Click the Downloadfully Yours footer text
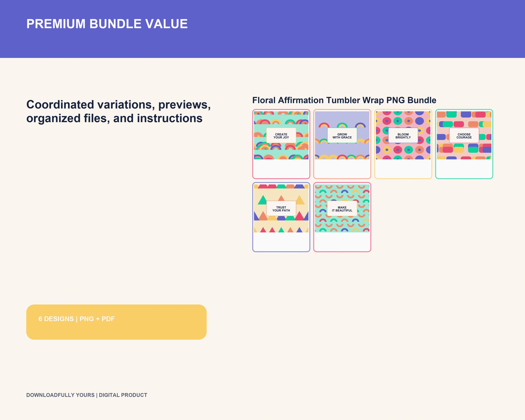 click(x=87, y=395)
